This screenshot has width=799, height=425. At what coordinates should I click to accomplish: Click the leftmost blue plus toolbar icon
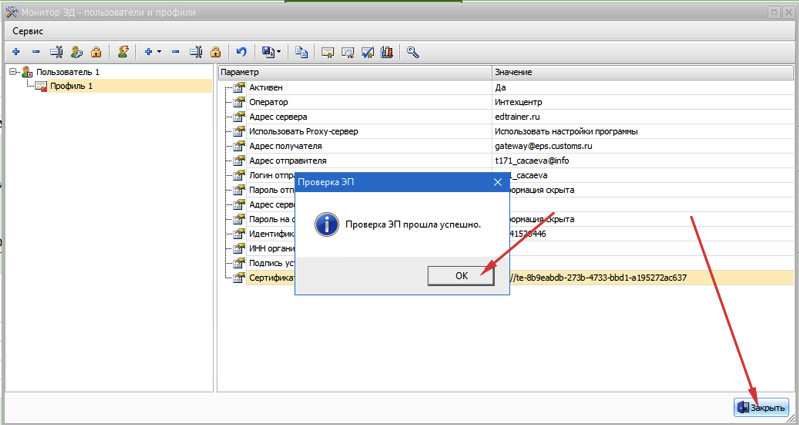(x=16, y=52)
